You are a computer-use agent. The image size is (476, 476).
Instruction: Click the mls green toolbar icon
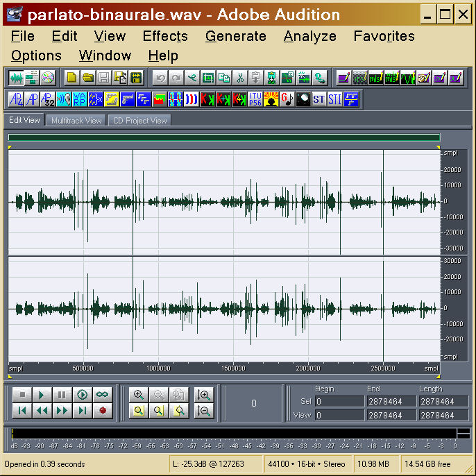(x=376, y=78)
